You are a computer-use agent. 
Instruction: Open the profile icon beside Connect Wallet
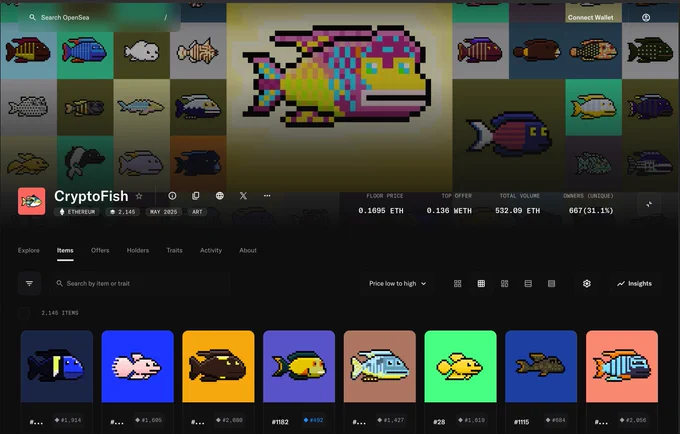point(646,17)
